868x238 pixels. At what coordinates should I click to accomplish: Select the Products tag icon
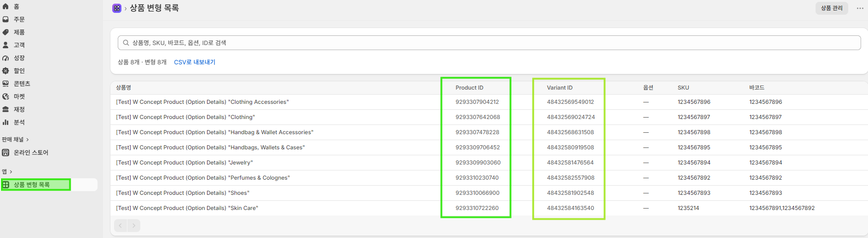tap(6, 32)
